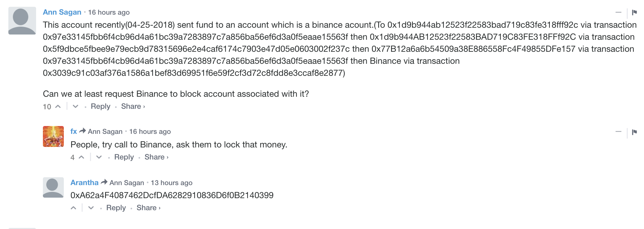Collapse fx's reply comment
This screenshot has width=644, height=229.
click(618, 131)
